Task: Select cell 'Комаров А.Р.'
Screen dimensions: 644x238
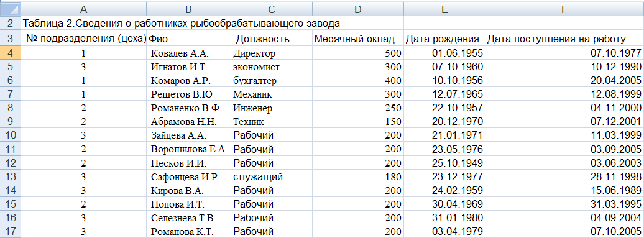Action: pos(188,80)
